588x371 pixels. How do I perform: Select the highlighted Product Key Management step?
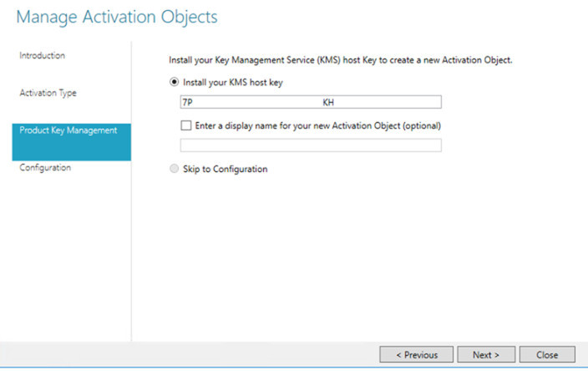[x=72, y=142]
